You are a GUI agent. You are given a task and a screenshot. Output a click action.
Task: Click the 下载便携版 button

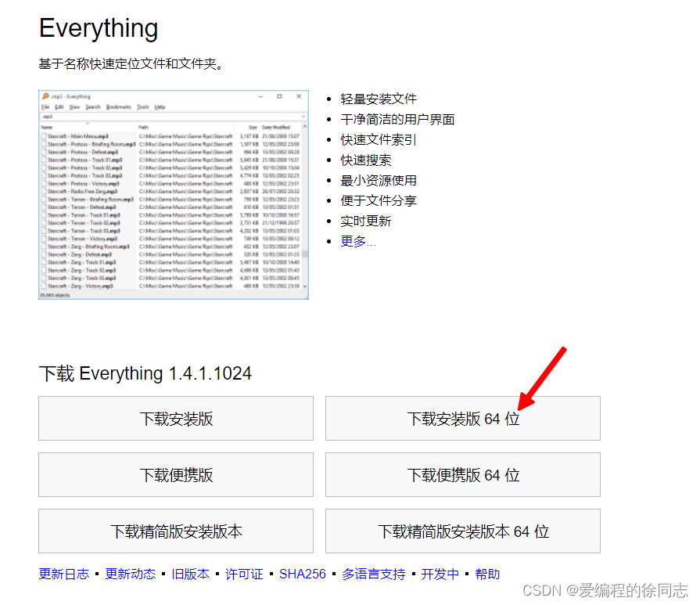175,474
